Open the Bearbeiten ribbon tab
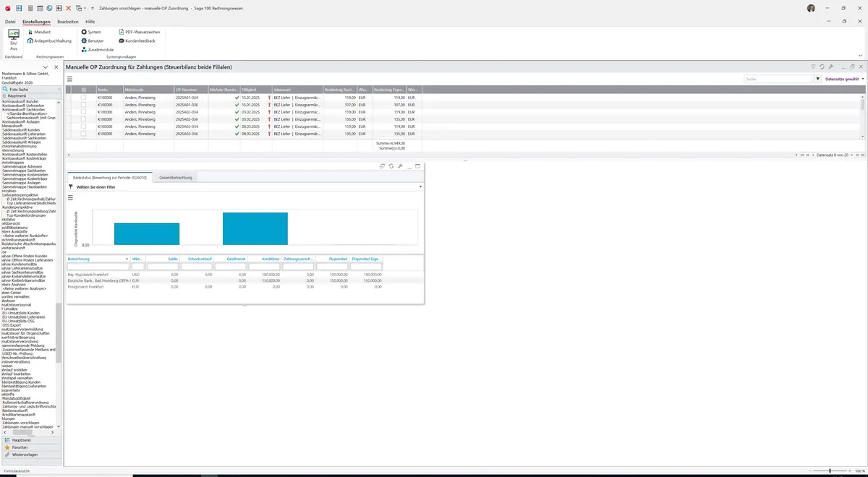This screenshot has height=477, width=868. pos(68,22)
